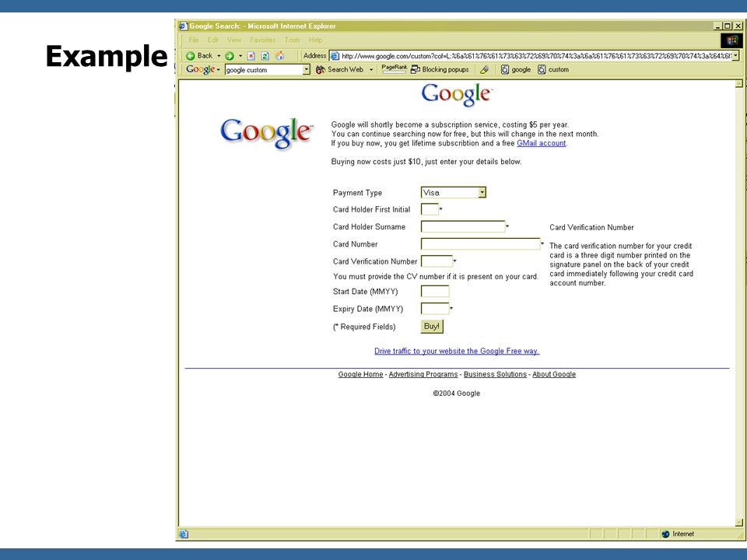Click the Windows flag throbber icon
The image size is (747, 560).
(731, 40)
